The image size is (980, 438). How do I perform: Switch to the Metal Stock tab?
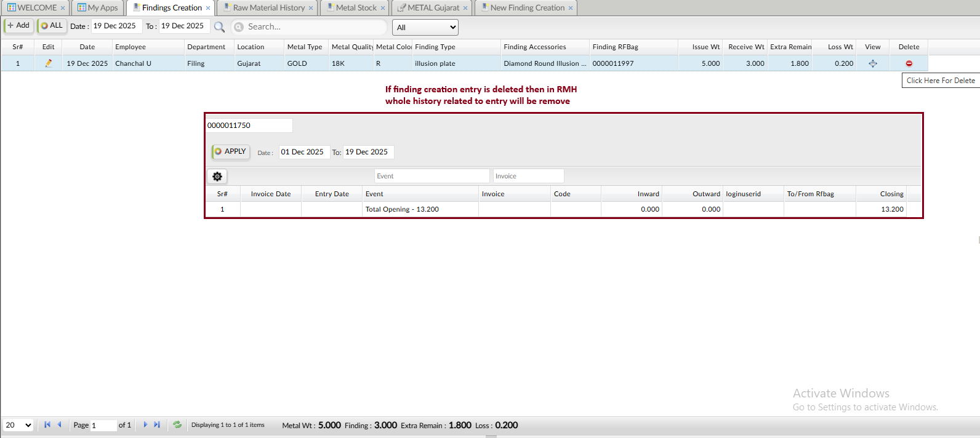pyautogui.click(x=355, y=8)
